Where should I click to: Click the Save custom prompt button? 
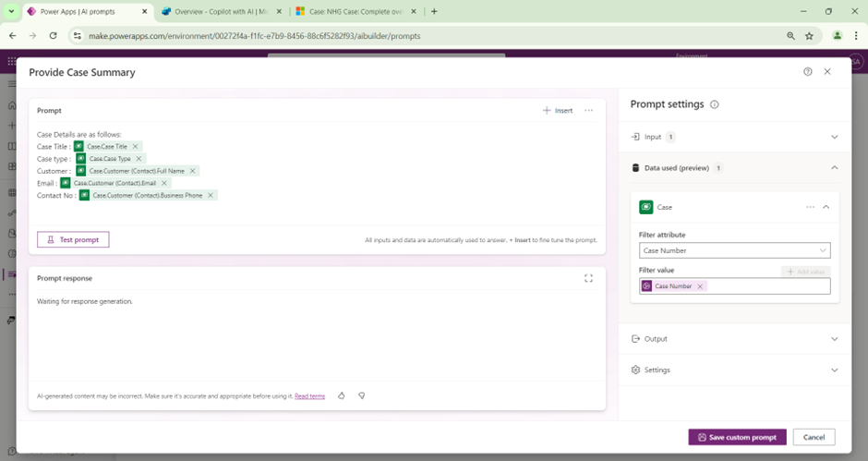[737, 437]
